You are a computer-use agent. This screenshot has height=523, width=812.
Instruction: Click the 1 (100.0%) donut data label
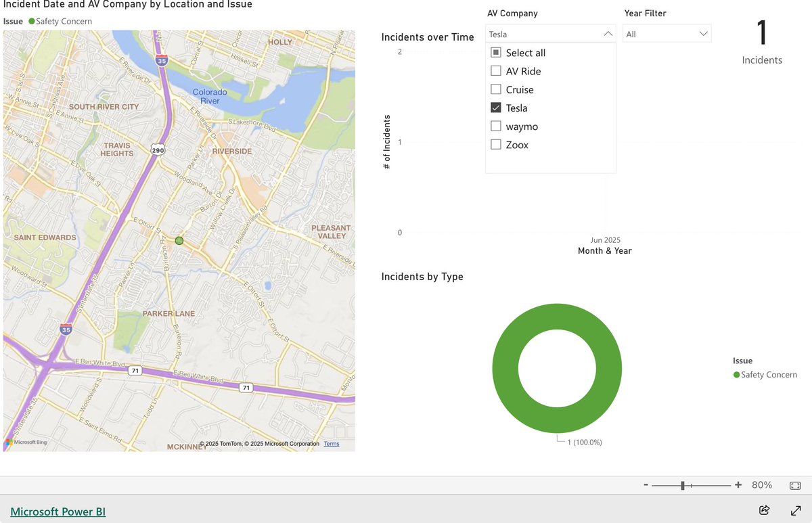click(x=584, y=442)
